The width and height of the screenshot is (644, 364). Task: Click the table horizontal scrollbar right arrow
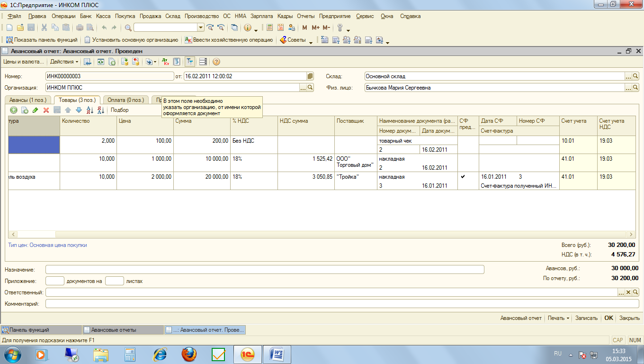point(631,235)
